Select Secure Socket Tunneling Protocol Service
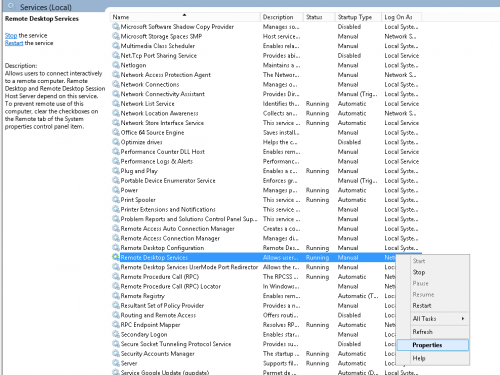The image size is (500, 375). 253,344
